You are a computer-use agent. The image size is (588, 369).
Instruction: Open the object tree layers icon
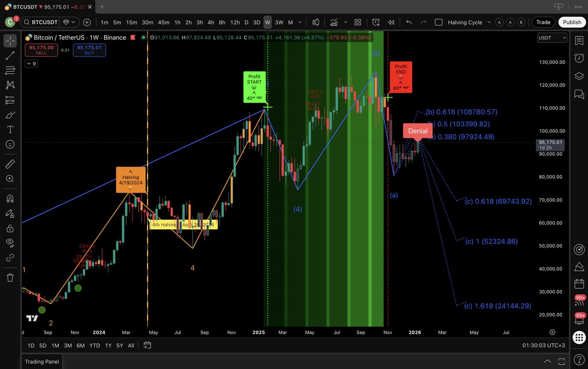tap(579, 76)
